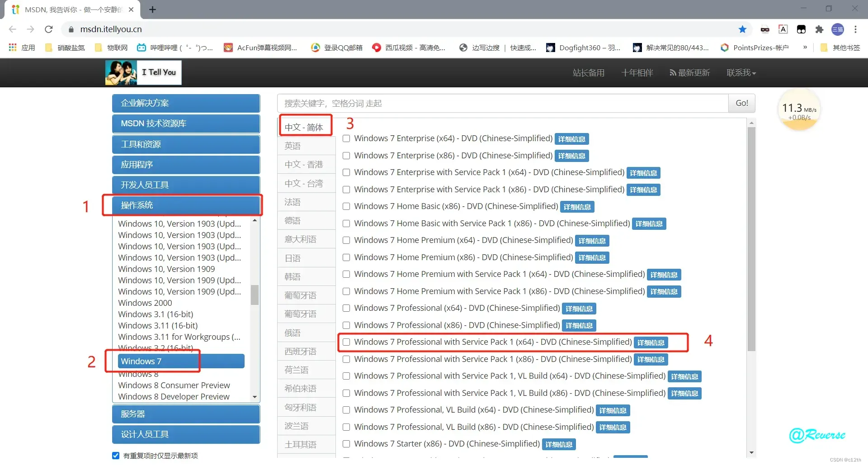868x466 pixels.
Task: Select the 中文 - 简体 language tab
Action: [306, 127]
